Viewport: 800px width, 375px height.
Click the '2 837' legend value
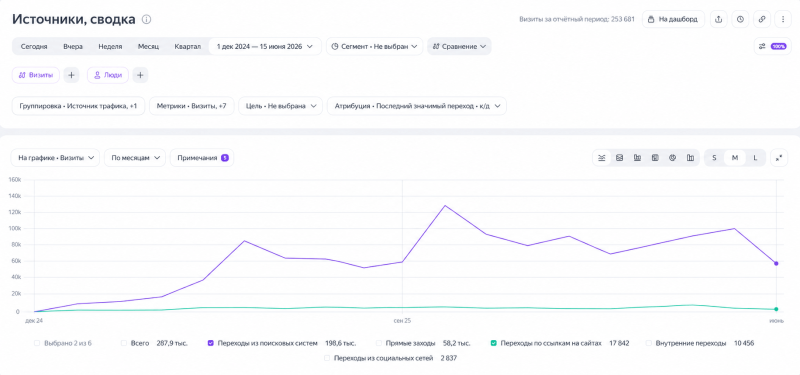(x=448, y=358)
